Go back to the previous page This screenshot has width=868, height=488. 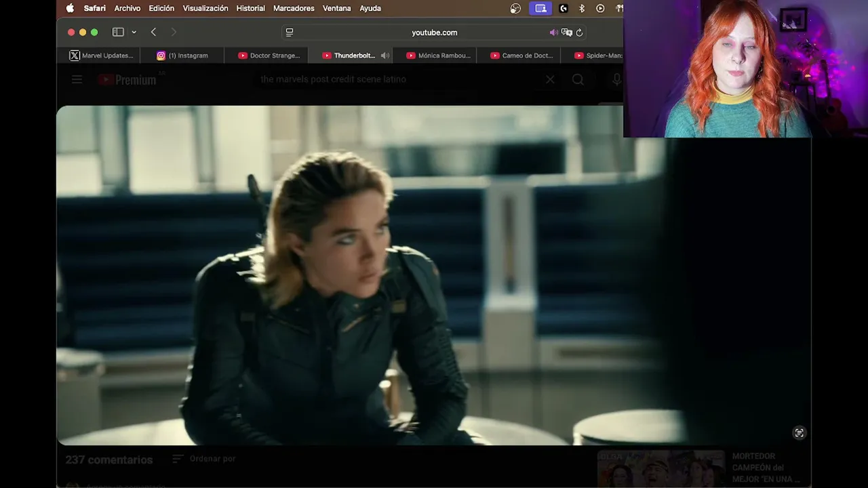click(153, 32)
